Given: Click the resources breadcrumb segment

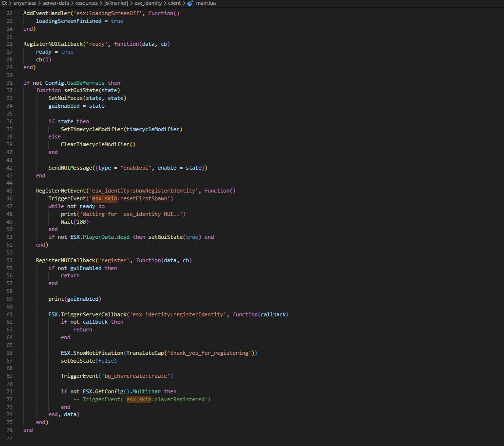Looking at the screenshot, I should [86, 3].
